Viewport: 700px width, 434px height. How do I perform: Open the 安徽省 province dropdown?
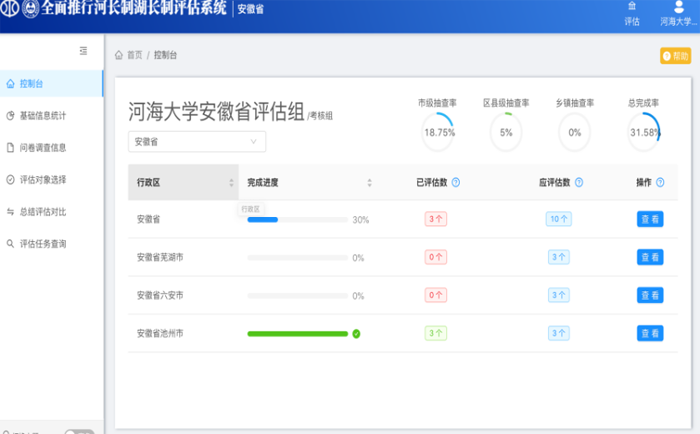[x=196, y=142]
